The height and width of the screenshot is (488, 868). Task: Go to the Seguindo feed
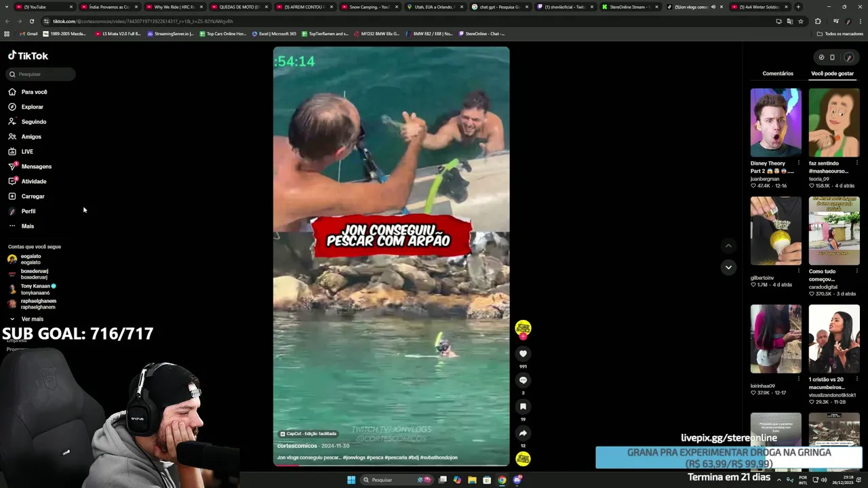[x=27, y=122]
